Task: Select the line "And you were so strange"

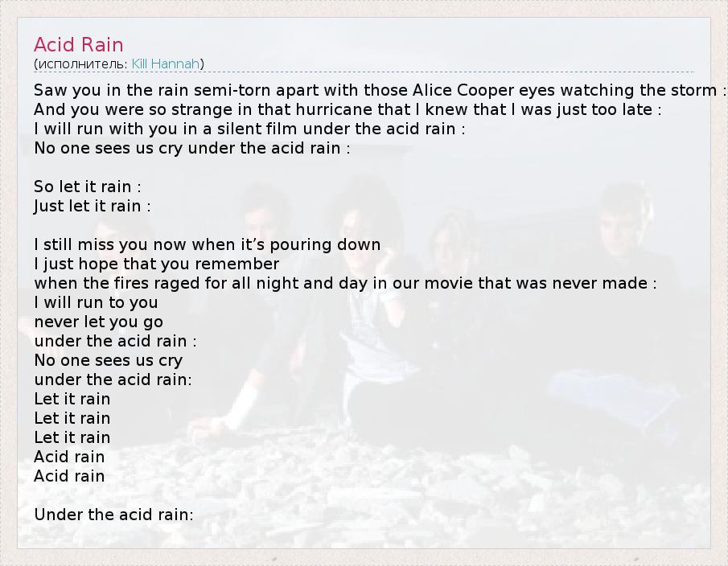Action: [x=346, y=109]
